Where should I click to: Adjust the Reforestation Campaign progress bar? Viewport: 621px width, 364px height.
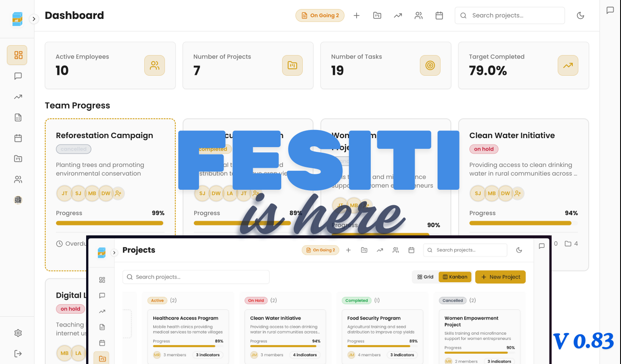110,223
